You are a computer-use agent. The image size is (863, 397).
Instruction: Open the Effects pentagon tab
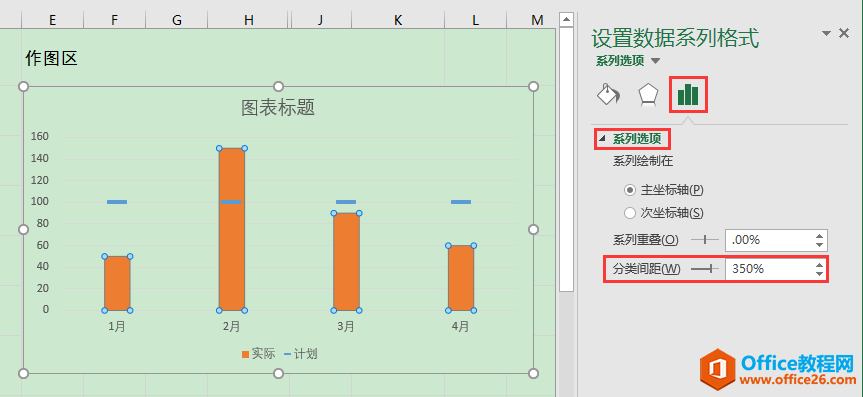coord(648,94)
